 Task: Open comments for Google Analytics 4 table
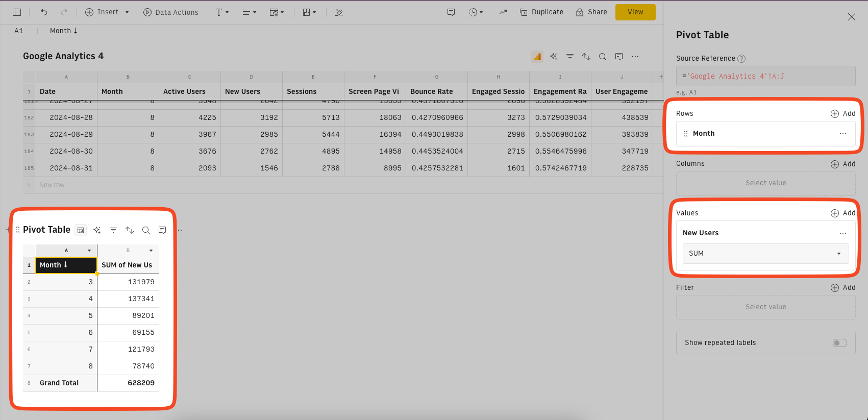[619, 57]
